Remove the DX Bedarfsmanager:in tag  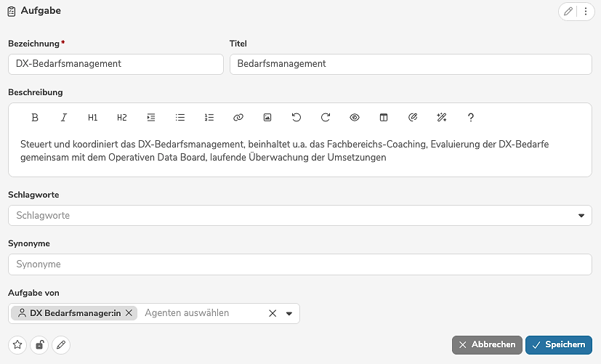129,313
